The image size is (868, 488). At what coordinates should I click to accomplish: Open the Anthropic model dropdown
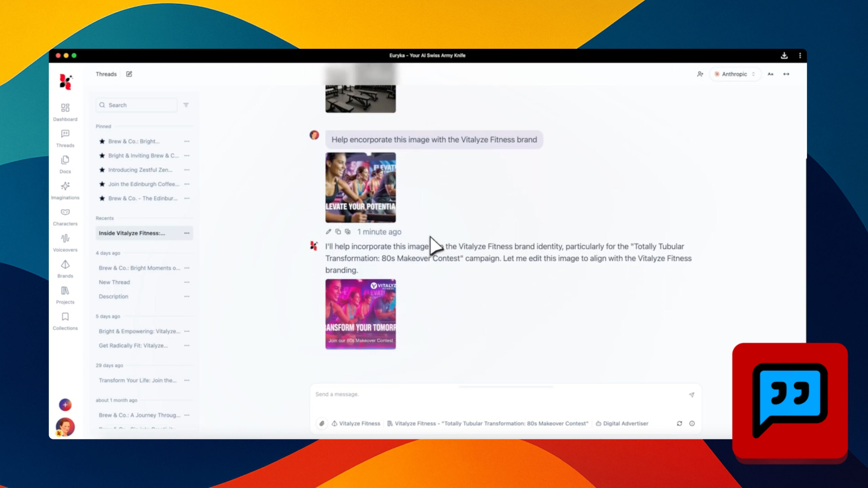(x=734, y=74)
